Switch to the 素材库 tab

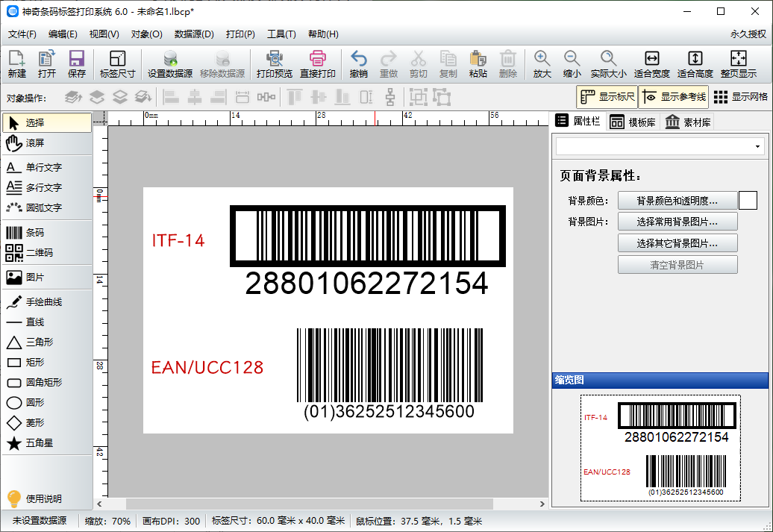point(688,122)
